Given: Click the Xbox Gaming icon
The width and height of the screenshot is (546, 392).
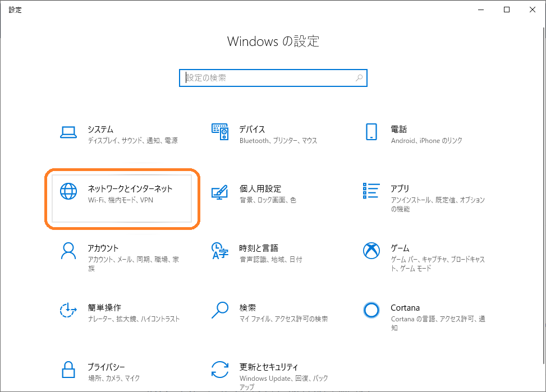Looking at the screenshot, I should (x=371, y=251).
